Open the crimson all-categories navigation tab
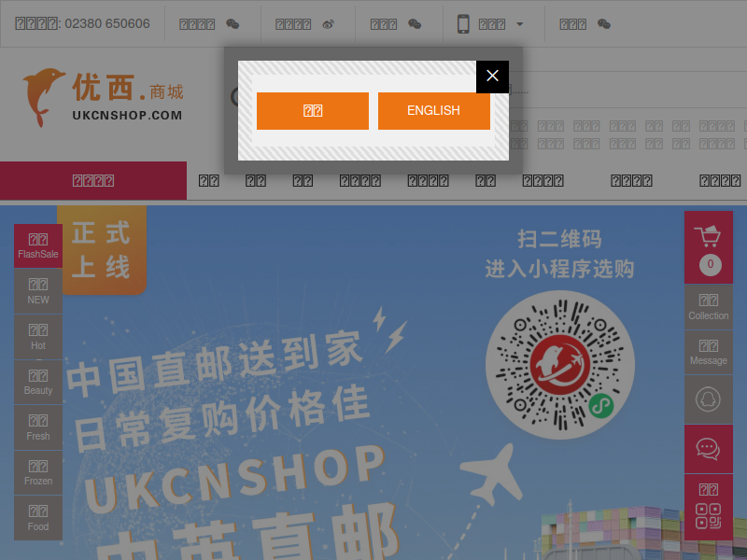The width and height of the screenshot is (747, 560). (x=93, y=180)
